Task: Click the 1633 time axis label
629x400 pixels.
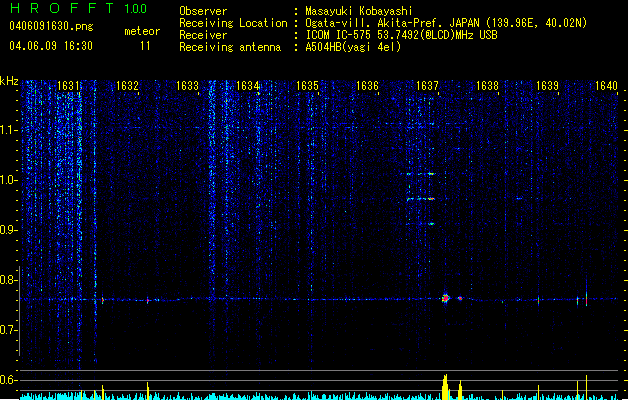Action: [x=187, y=85]
